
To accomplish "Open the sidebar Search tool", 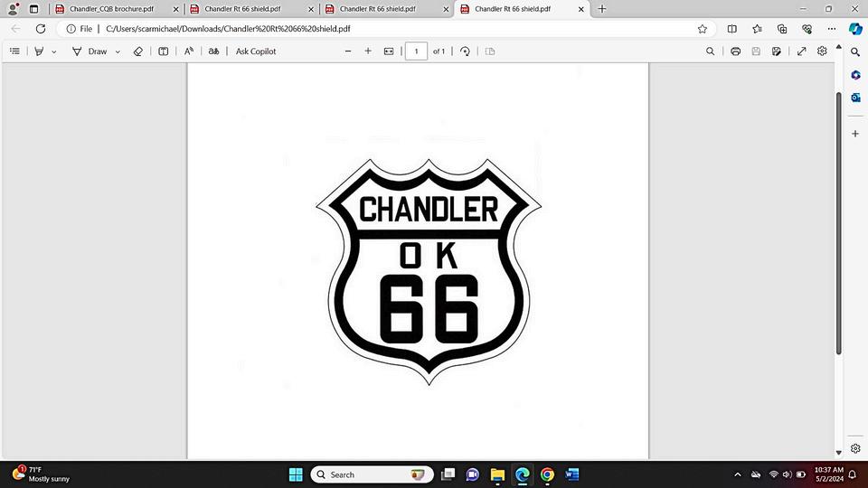I will [x=855, y=52].
